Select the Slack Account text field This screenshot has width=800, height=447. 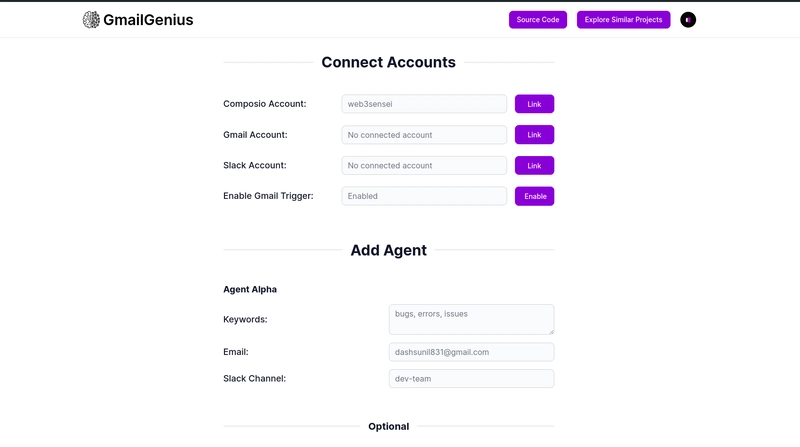coord(424,165)
